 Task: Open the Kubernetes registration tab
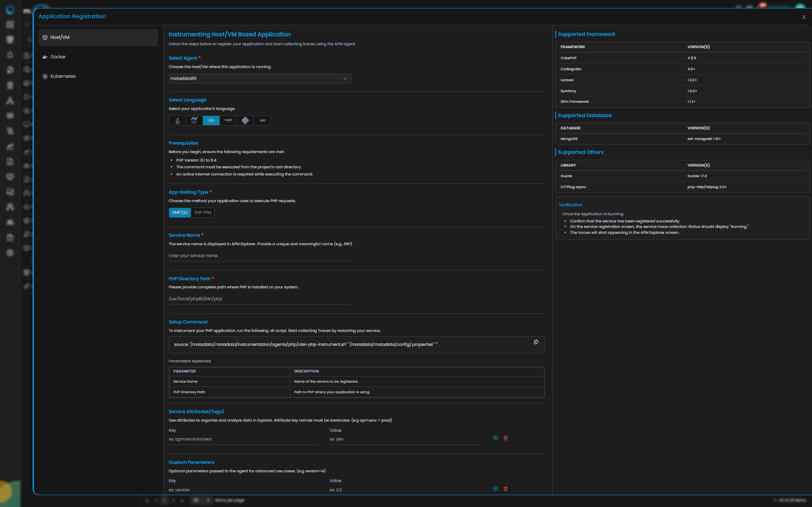tap(63, 76)
